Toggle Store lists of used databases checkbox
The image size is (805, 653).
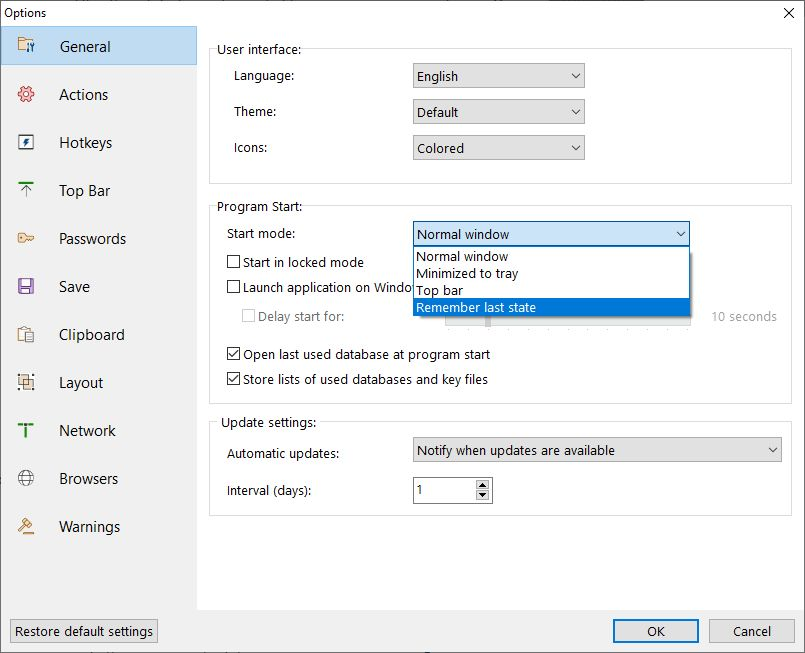(233, 379)
